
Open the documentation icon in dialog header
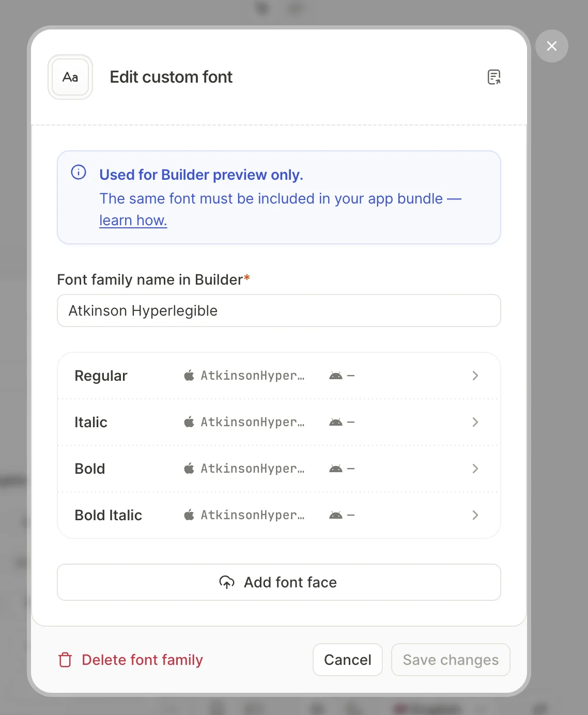point(494,77)
